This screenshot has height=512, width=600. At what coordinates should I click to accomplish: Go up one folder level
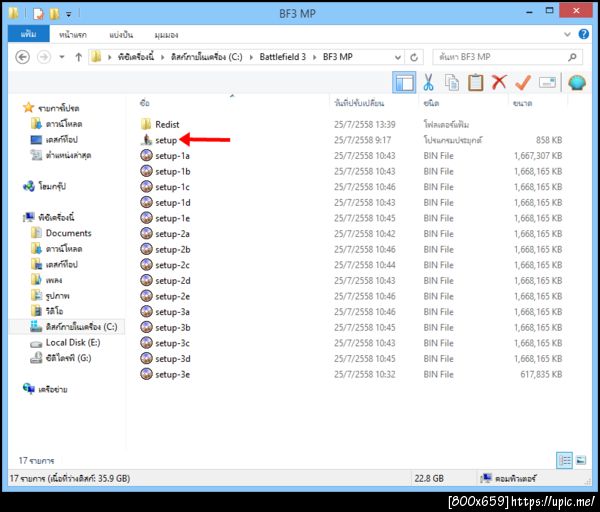(78, 57)
